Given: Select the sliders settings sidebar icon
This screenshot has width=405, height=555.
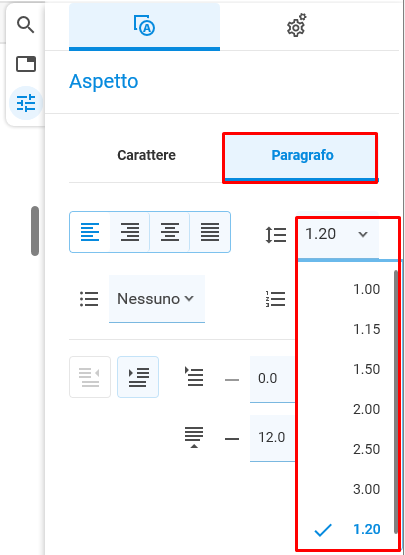Looking at the screenshot, I should pos(26,103).
